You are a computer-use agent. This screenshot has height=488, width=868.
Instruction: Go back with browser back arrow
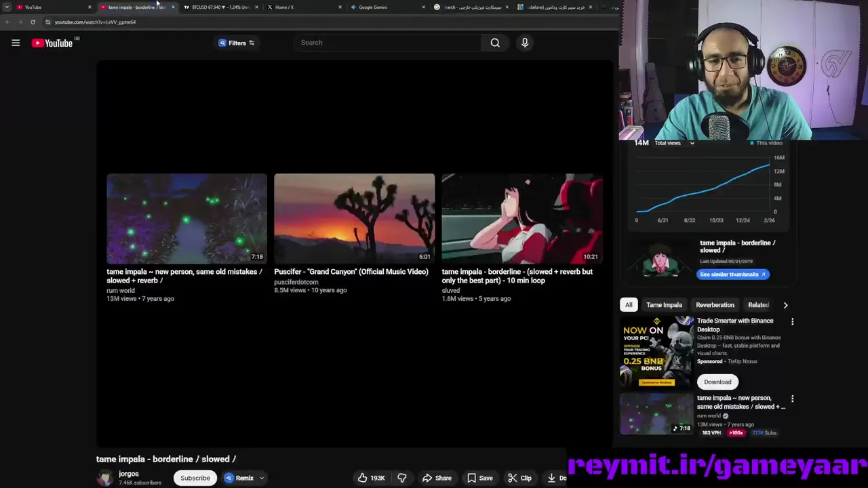(x=7, y=22)
